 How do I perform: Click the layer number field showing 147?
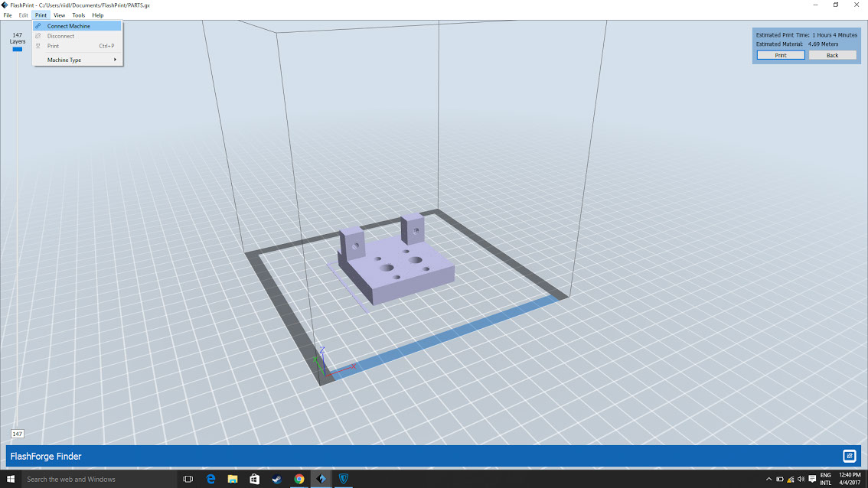point(17,434)
